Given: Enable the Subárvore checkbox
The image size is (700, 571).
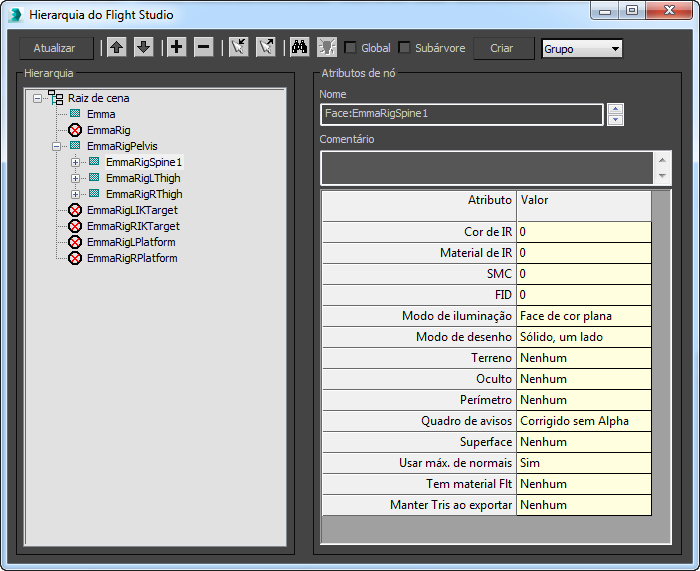Looking at the screenshot, I should pos(404,48).
